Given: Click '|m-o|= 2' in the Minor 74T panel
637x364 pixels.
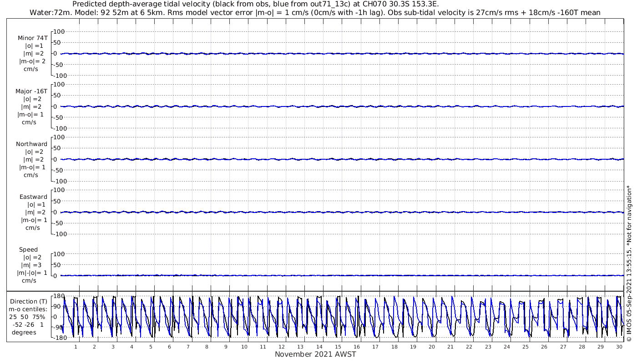Looking at the screenshot, I should [x=32, y=61].
